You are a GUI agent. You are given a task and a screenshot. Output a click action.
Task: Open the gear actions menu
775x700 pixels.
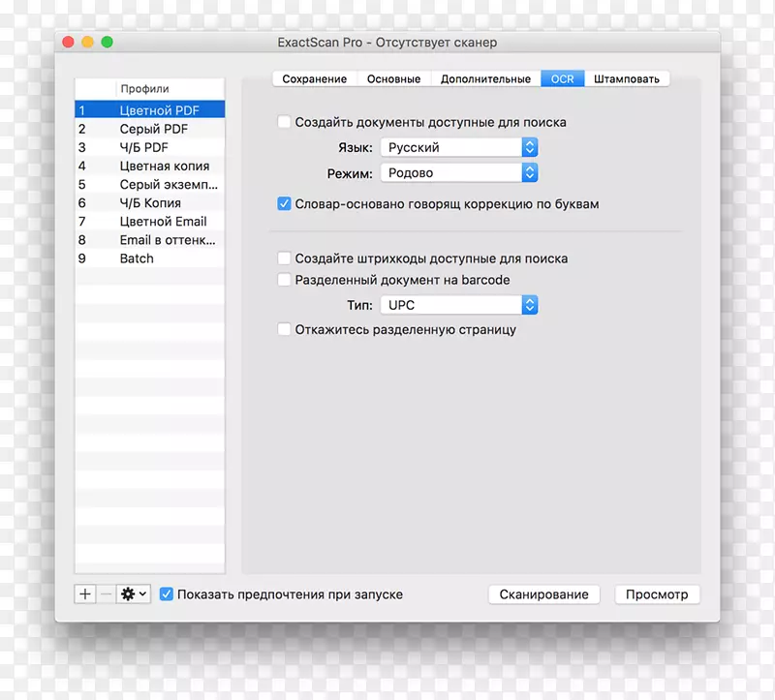click(x=134, y=593)
